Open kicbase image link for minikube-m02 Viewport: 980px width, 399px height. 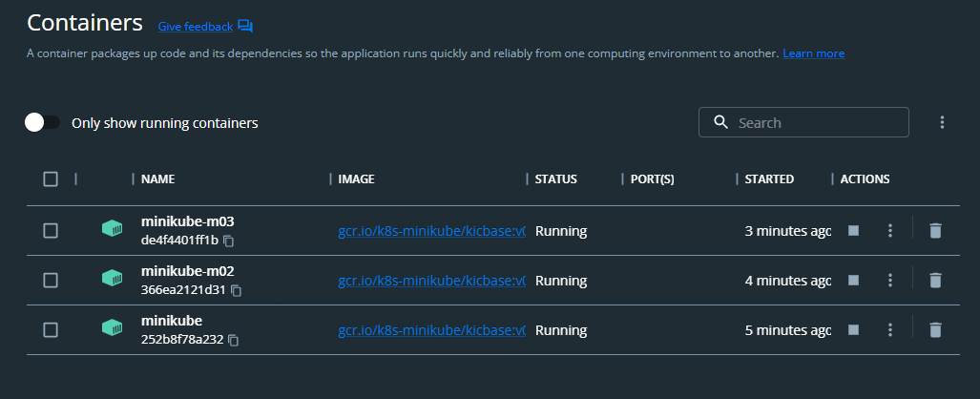(x=432, y=281)
